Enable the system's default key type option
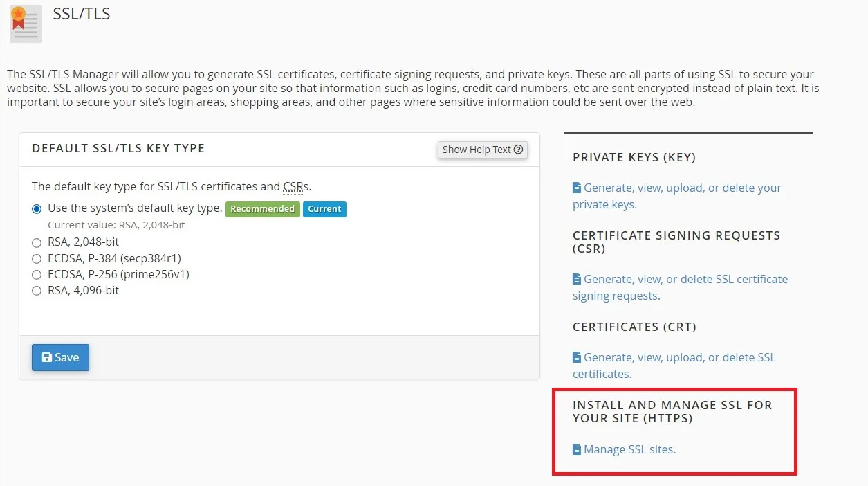This screenshot has width=868, height=486. (37, 208)
